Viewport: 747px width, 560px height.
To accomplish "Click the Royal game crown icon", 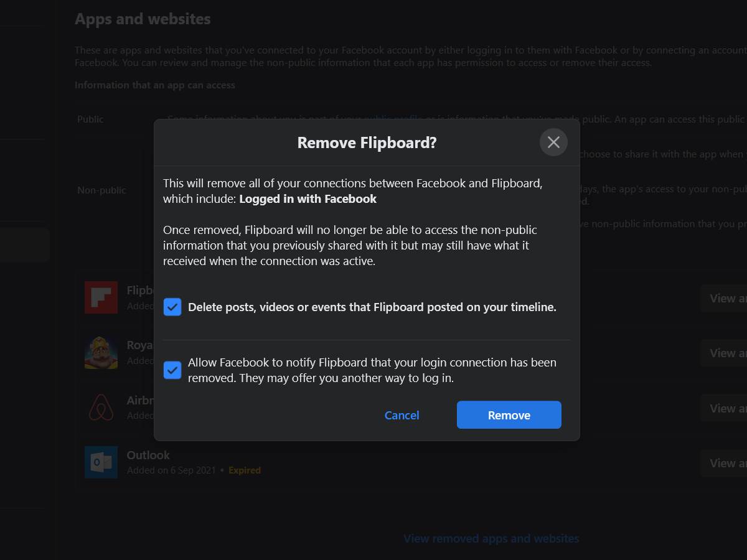I will (101, 352).
